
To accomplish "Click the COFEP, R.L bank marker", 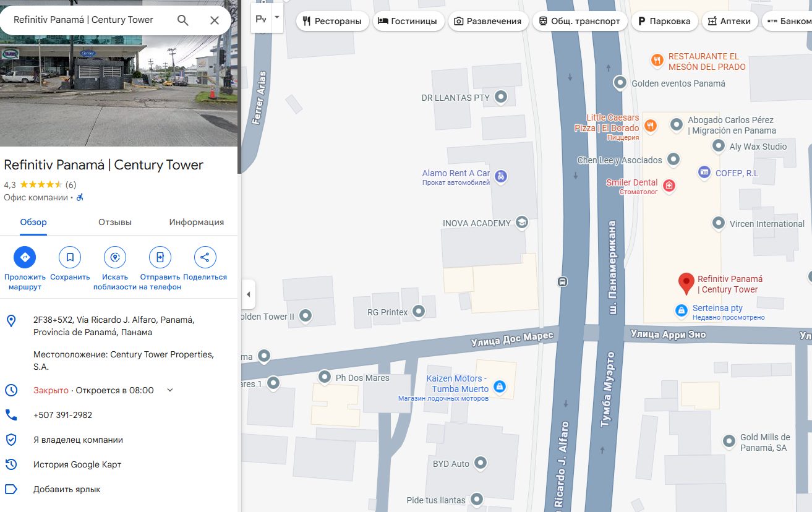I will click(704, 173).
